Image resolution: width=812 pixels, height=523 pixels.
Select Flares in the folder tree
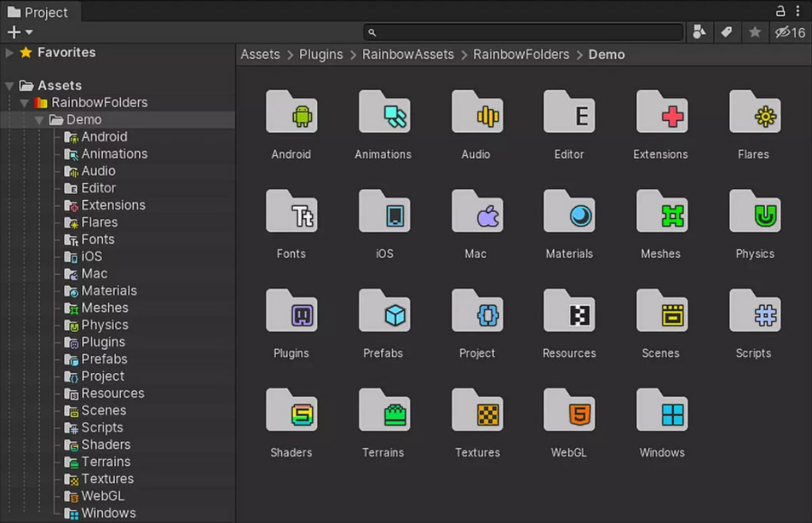click(100, 222)
